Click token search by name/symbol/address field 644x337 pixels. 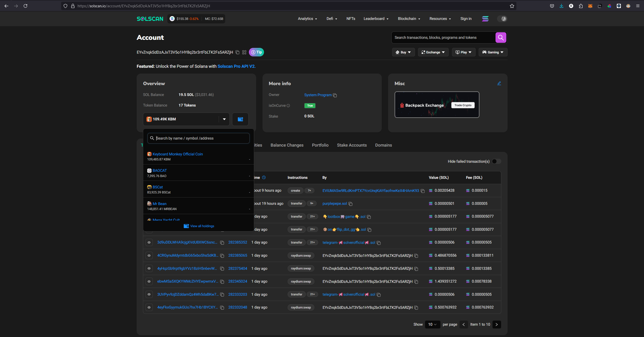199,138
